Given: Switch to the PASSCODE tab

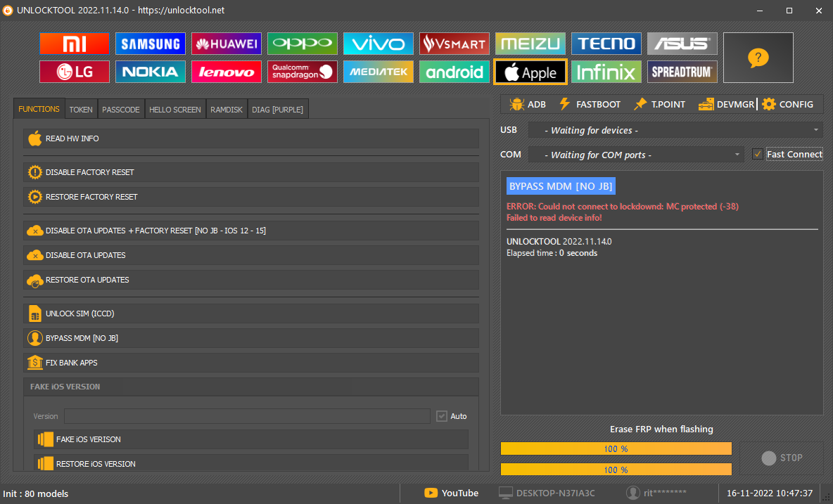Looking at the screenshot, I should click(120, 110).
